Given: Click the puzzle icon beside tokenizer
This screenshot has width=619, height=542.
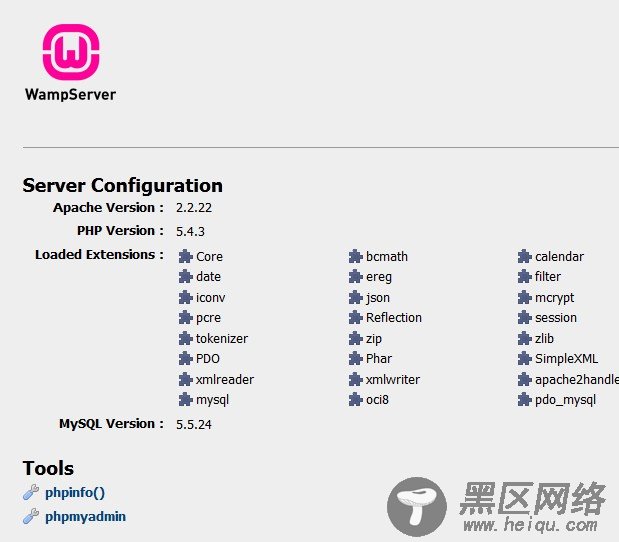Looking at the screenshot, I should [185, 338].
